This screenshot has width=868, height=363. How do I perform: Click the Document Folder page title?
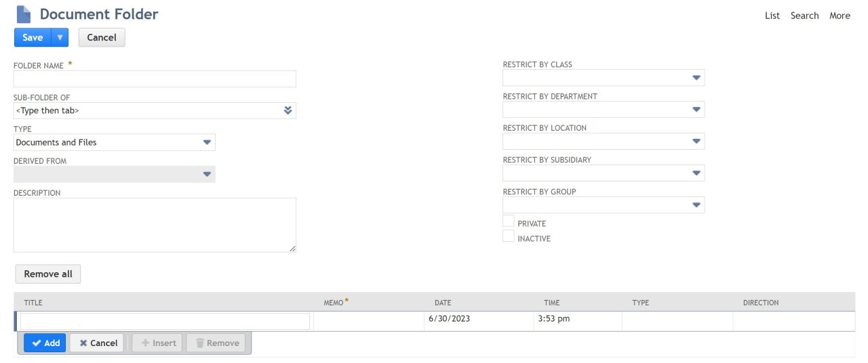pyautogui.click(x=99, y=14)
